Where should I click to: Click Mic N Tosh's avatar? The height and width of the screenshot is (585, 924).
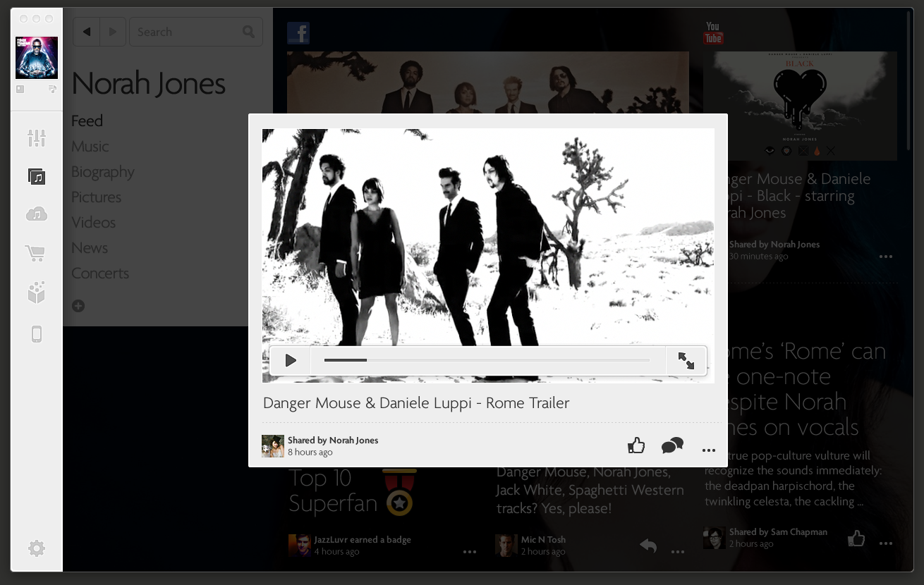point(506,546)
